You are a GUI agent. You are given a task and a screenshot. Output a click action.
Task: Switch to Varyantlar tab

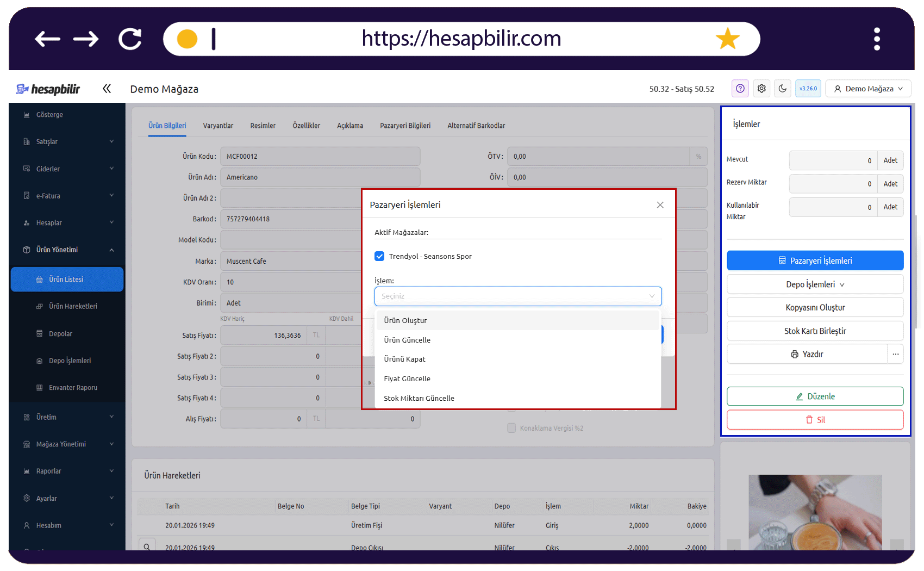click(218, 126)
